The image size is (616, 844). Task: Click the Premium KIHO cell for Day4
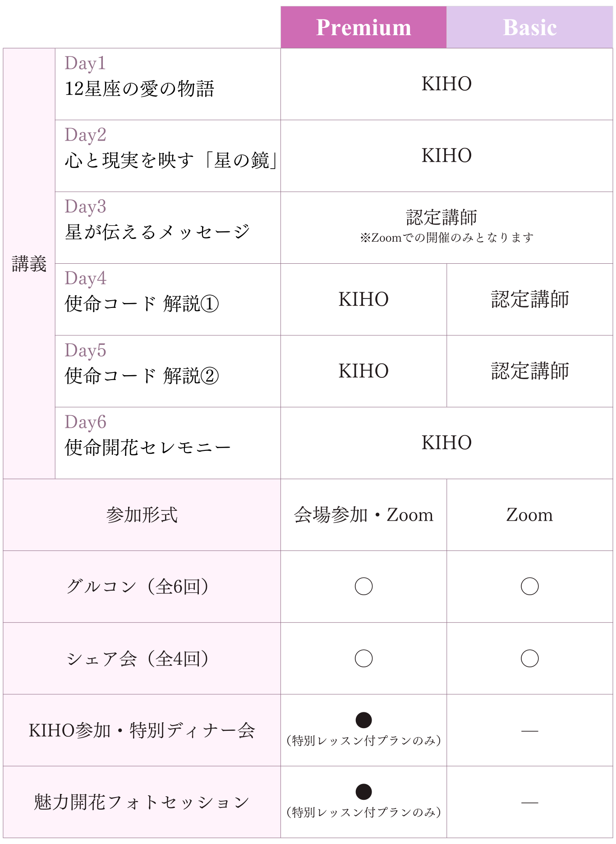[x=363, y=299]
